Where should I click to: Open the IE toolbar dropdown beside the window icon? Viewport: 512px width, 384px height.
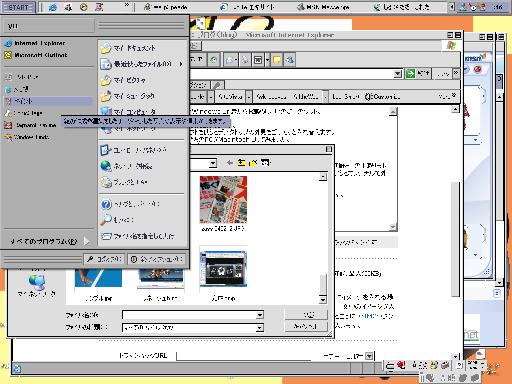point(267,60)
